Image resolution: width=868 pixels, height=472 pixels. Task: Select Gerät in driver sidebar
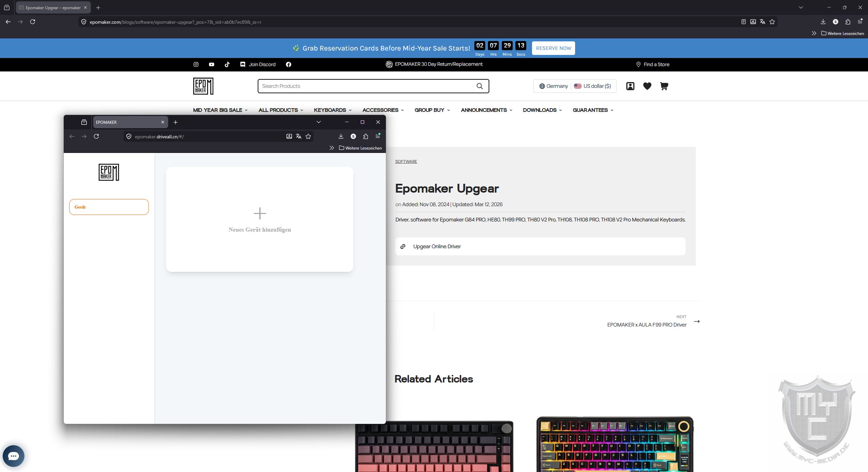109,207
